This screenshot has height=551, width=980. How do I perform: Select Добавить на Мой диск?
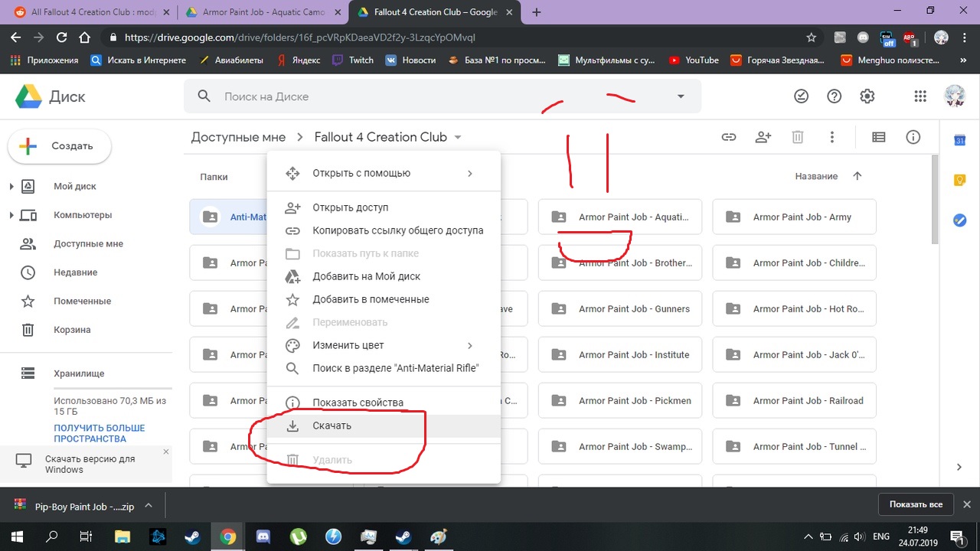coord(384,276)
